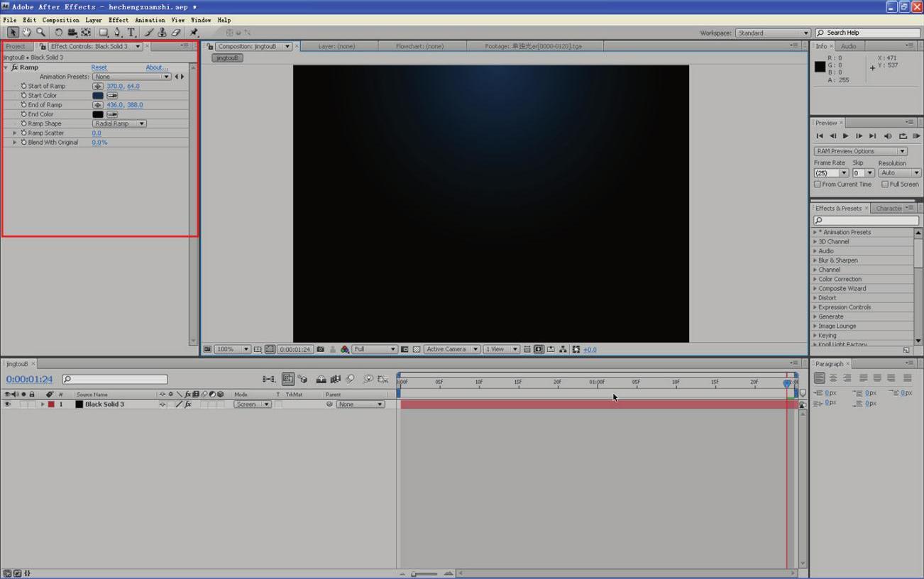Screen dimensions: 924x579
Task: Expand the Ramp Scatter property
Action: [x=15, y=133]
